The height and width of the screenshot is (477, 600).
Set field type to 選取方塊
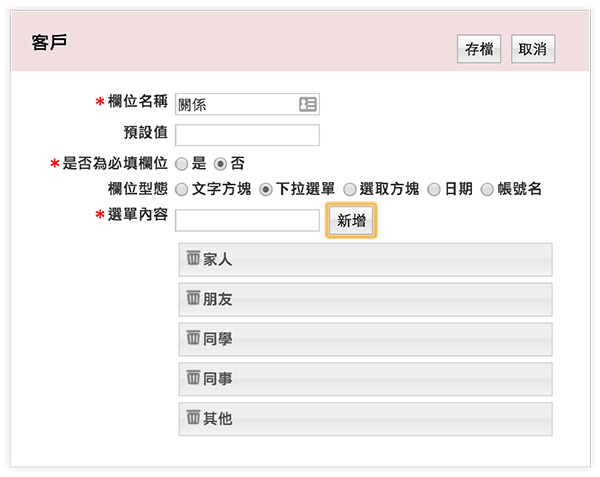click(350, 189)
